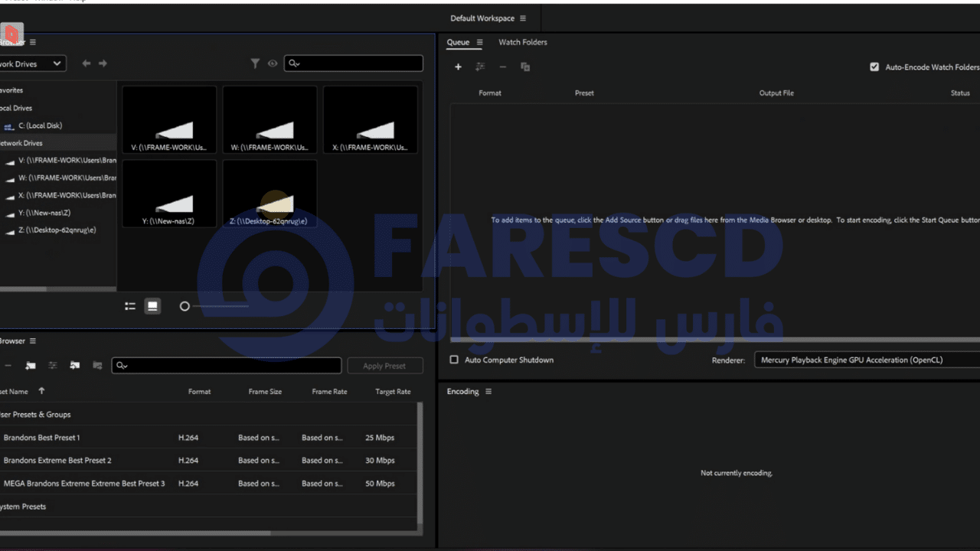Select the V: FRAME-WORK drive thumbnail
The image size is (980, 551).
[169, 119]
